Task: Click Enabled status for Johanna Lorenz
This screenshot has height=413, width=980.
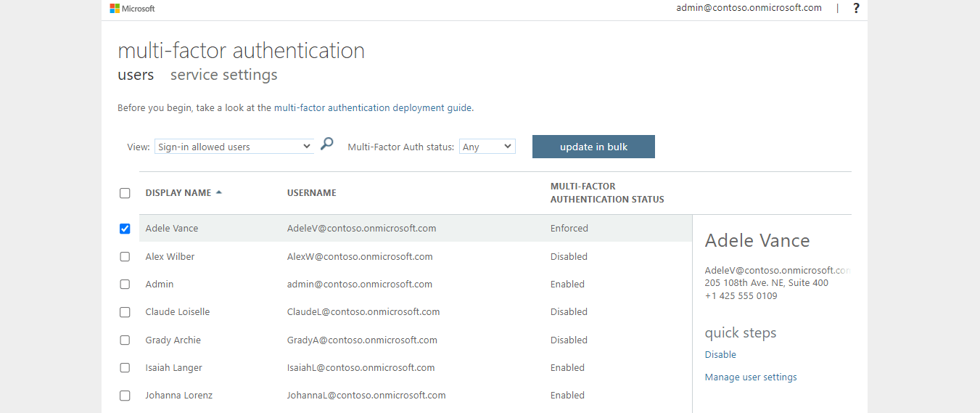Action: point(567,396)
